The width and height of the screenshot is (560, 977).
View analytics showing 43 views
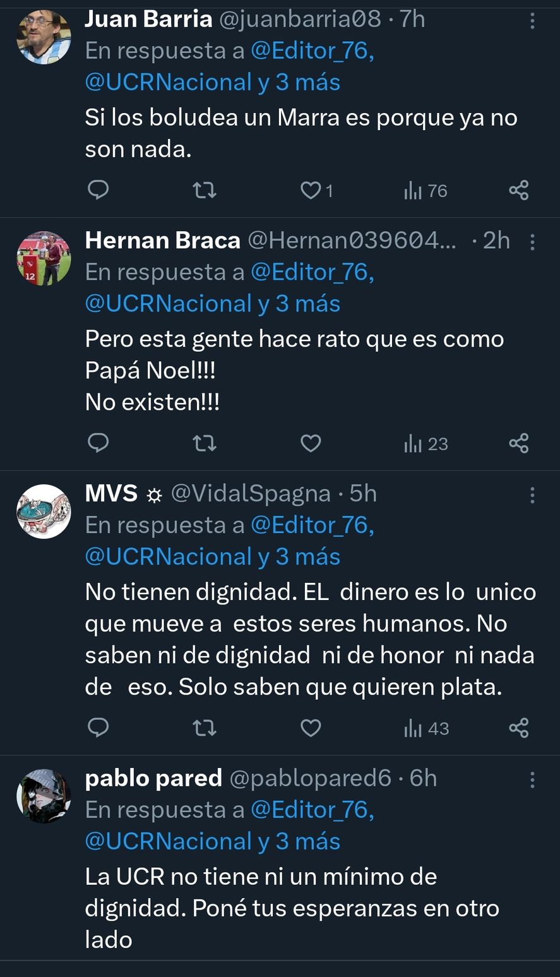click(x=426, y=729)
